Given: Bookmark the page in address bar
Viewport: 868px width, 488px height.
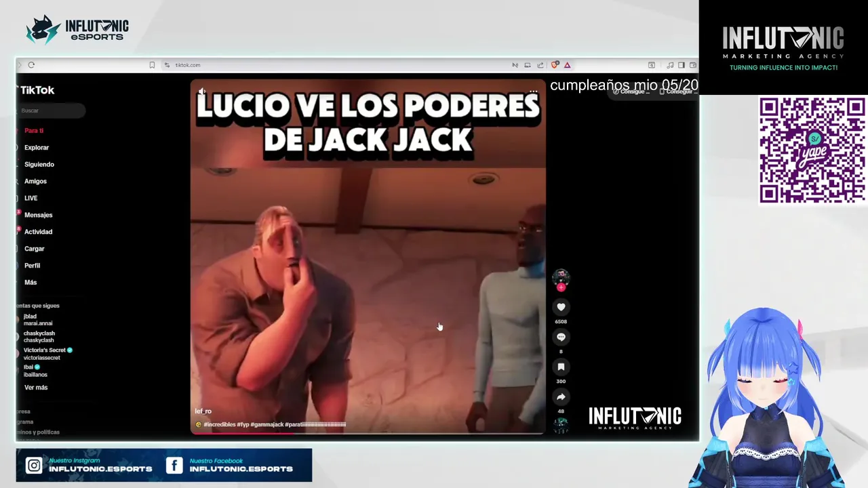Looking at the screenshot, I should click(152, 65).
